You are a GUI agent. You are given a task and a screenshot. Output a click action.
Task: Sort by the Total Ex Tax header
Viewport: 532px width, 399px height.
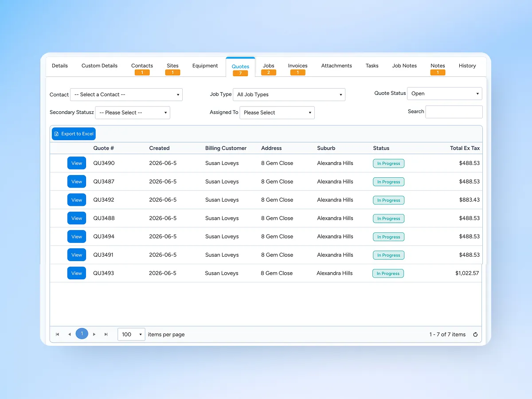[465, 148]
